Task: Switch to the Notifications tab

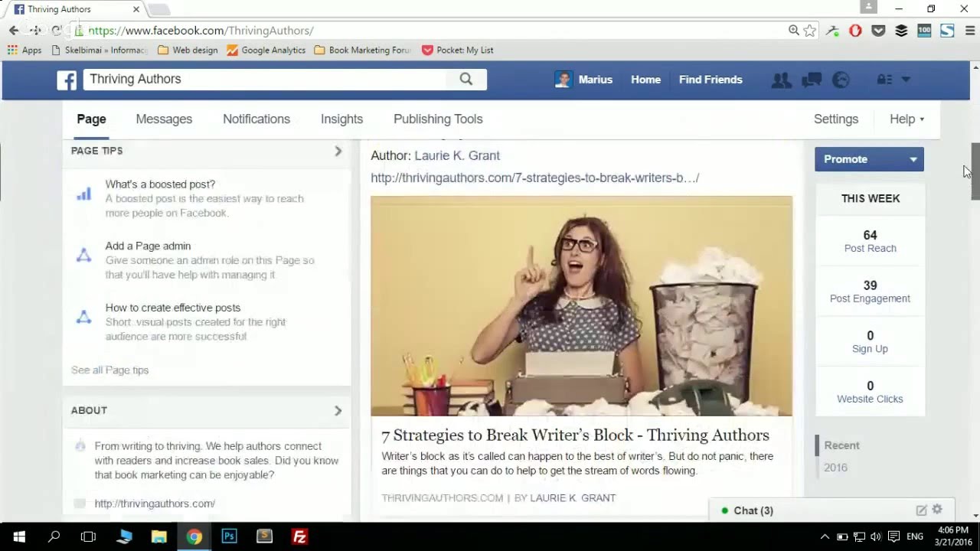Action: (x=256, y=119)
